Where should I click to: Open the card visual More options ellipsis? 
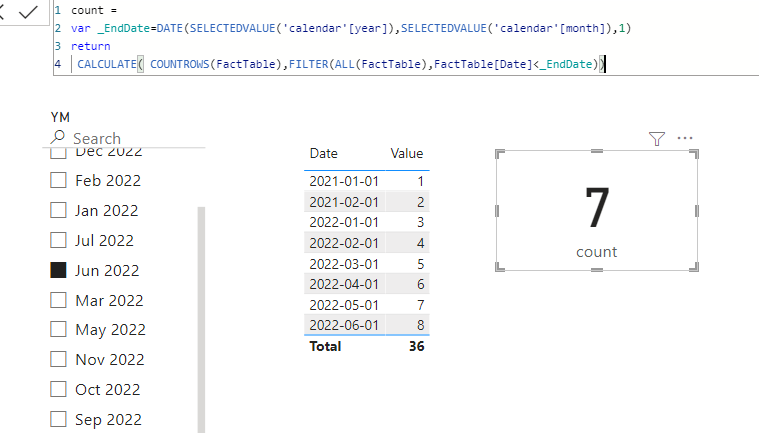tap(685, 138)
